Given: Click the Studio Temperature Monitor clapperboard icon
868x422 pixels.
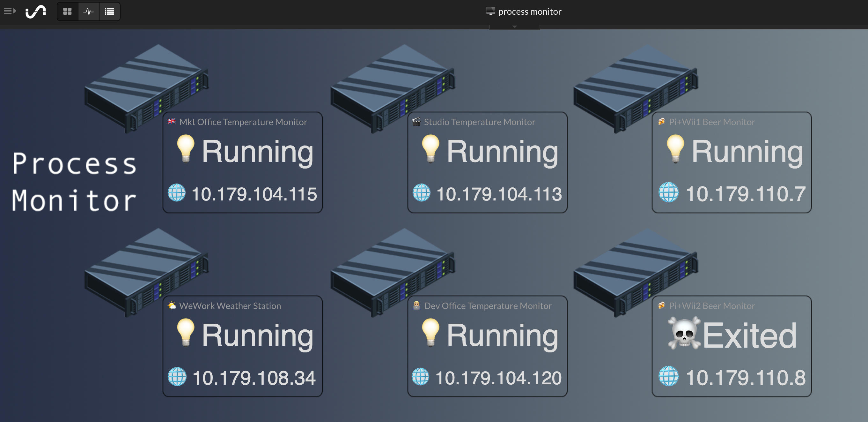Looking at the screenshot, I should point(416,121).
